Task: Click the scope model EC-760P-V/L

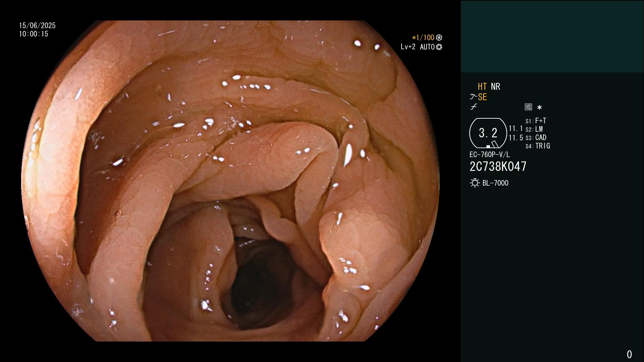Action: (490, 155)
